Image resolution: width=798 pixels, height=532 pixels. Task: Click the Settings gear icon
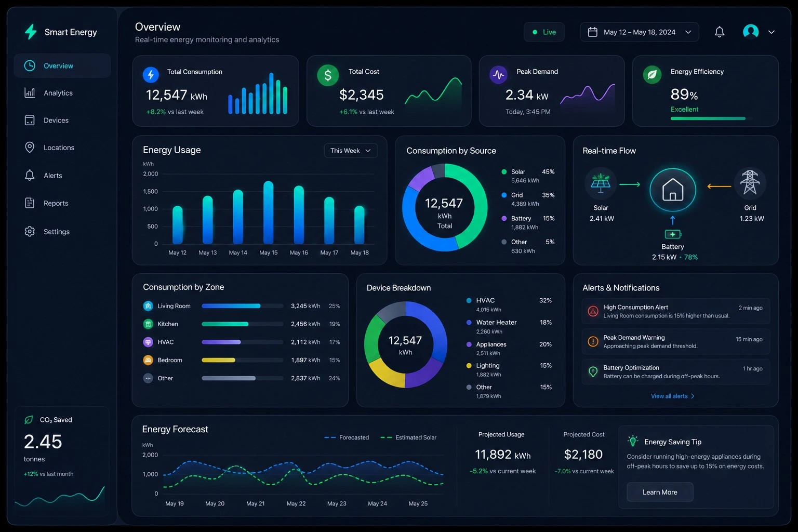pyautogui.click(x=30, y=231)
